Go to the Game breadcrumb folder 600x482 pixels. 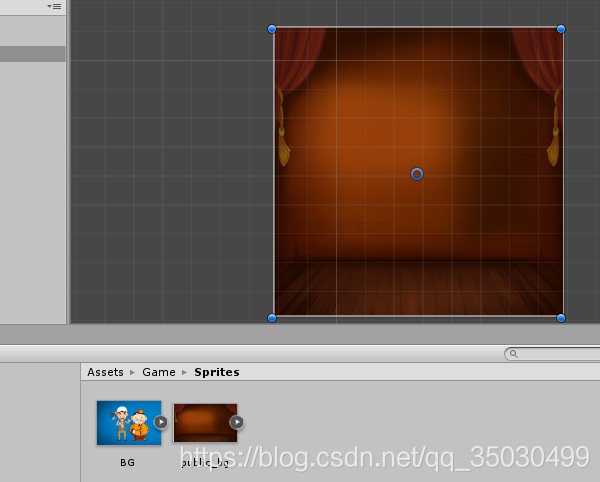159,372
